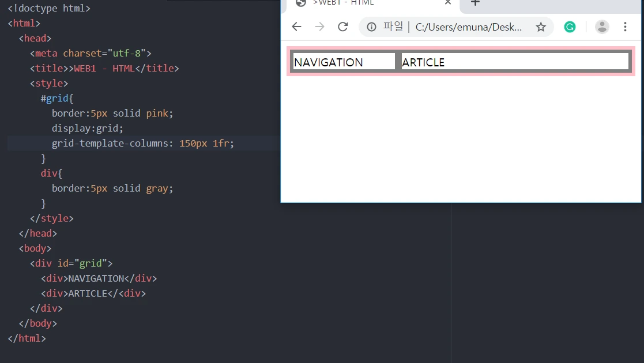Click the '<title>' line in the editor
This screenshot has width=644, height=363.
104,68
